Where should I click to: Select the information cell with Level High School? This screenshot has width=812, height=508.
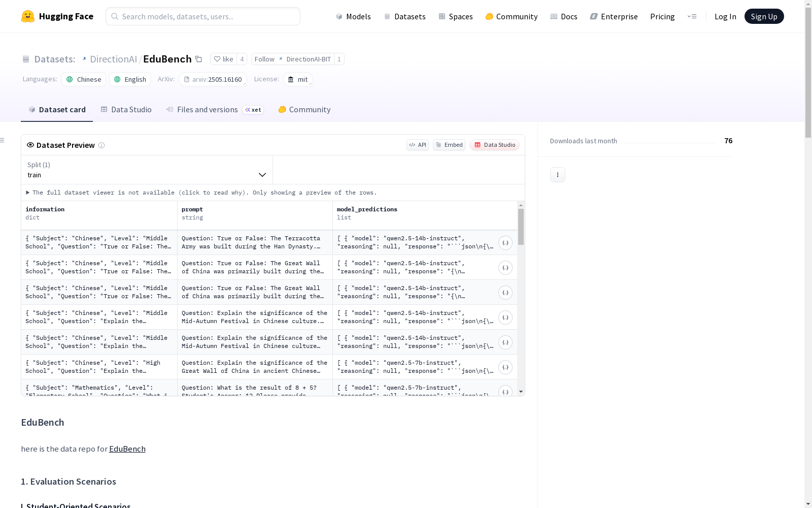(x=99, y=367)
